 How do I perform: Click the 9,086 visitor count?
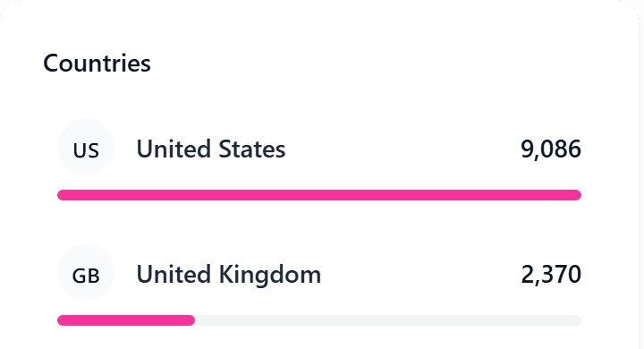click(551, 149)
